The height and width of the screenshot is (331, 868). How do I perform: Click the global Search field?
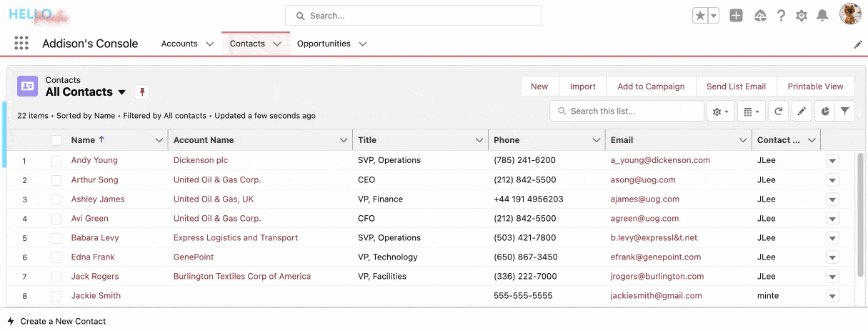(x=414, y=16)
